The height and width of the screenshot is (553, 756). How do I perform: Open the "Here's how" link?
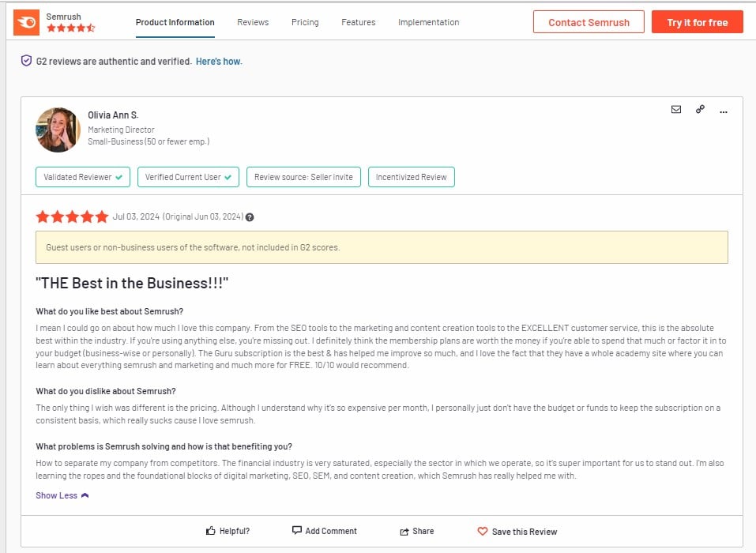219,62
